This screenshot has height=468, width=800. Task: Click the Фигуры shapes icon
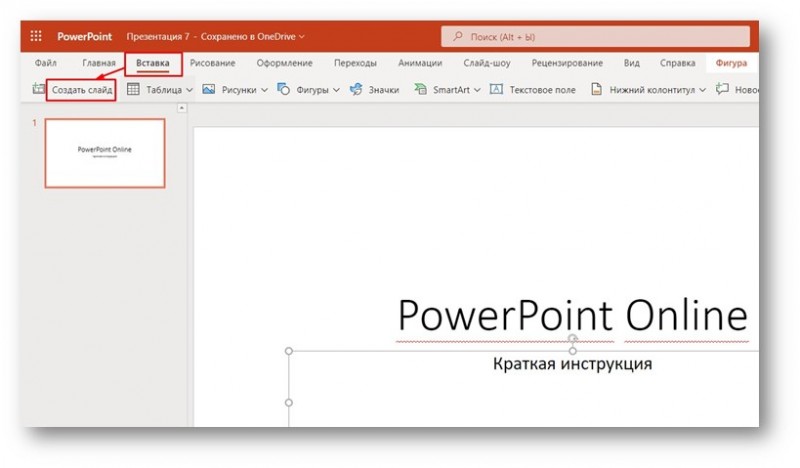point(283,89)
